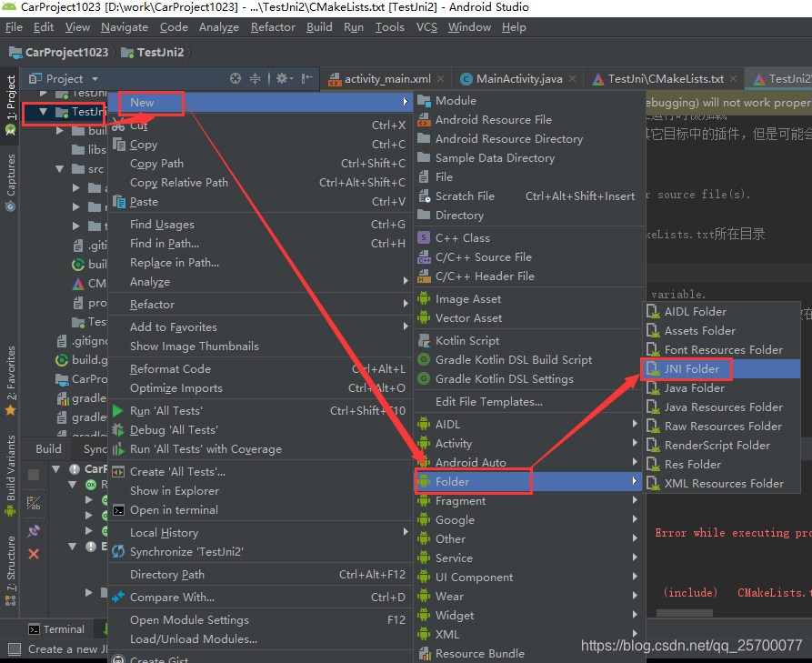Expand the Widget submenu arrow
The width and height of the screenshot is (812, 663).
pyautogui.click(x=635, y=614)
